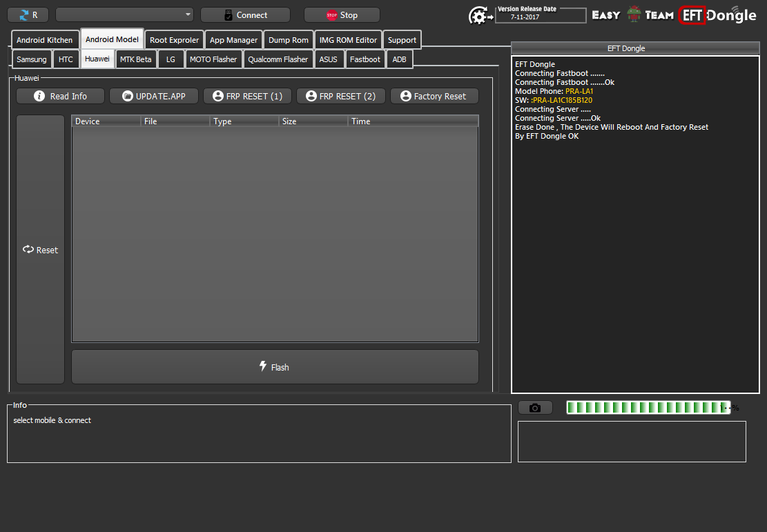Switch to the App Manager tab
This screenshot has width=767, height=532.
coord(233,40)
